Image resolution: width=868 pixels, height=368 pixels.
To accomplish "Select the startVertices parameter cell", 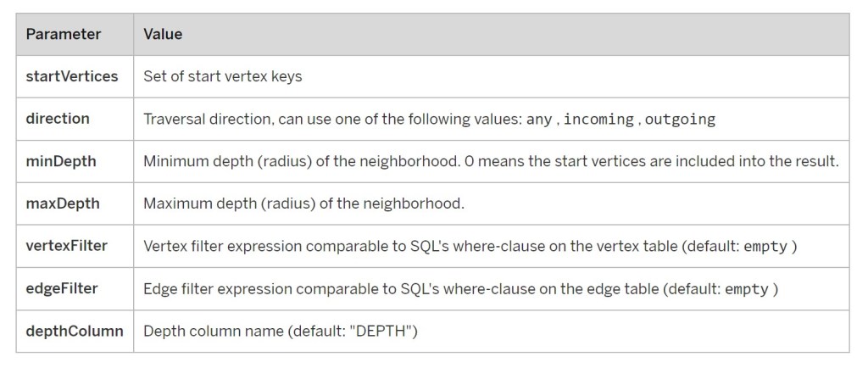I will 72,76.
